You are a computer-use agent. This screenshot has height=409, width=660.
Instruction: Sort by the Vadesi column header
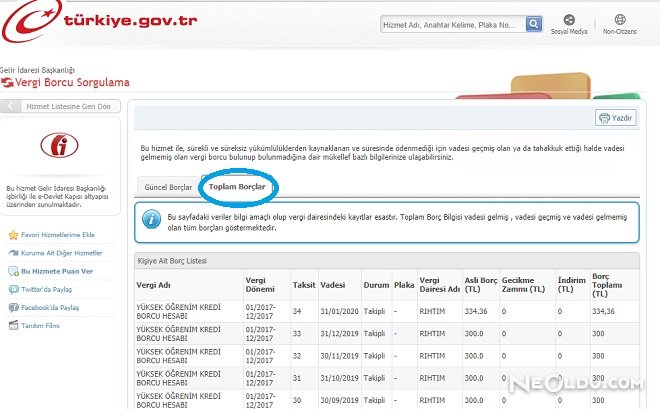(333, 285)
